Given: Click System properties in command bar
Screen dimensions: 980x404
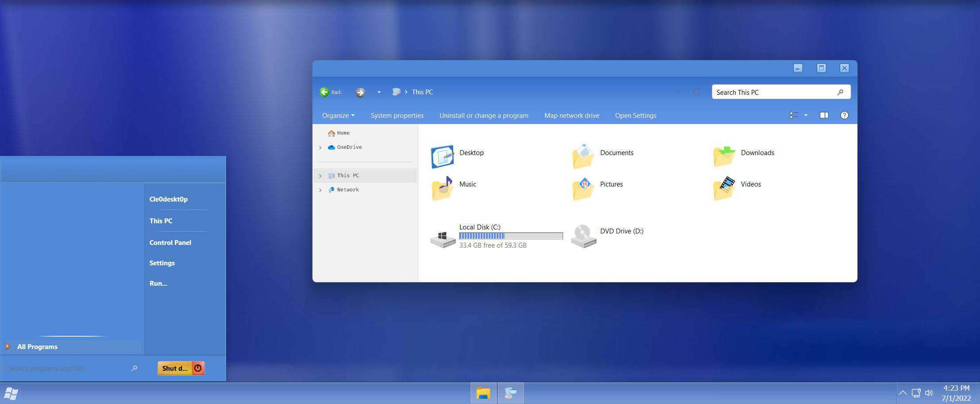Looking at the screenshot, I should pos(397,116).
